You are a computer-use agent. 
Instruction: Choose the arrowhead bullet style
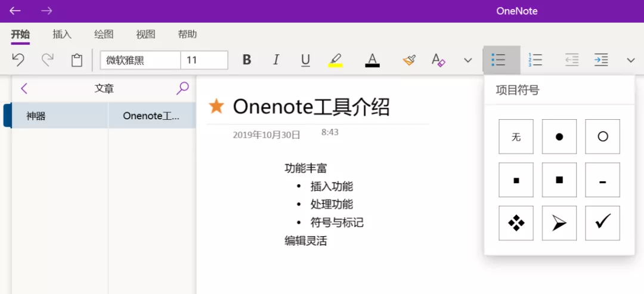[559, 223]
